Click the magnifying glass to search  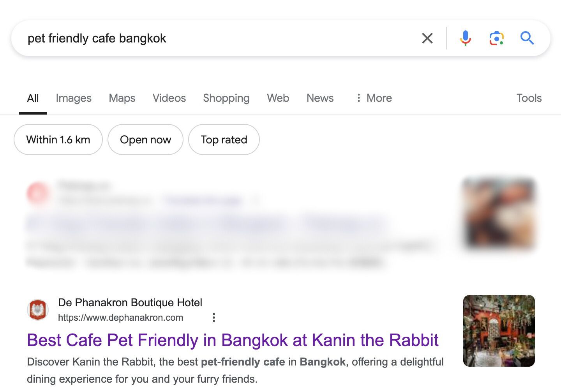coord(527,38)
